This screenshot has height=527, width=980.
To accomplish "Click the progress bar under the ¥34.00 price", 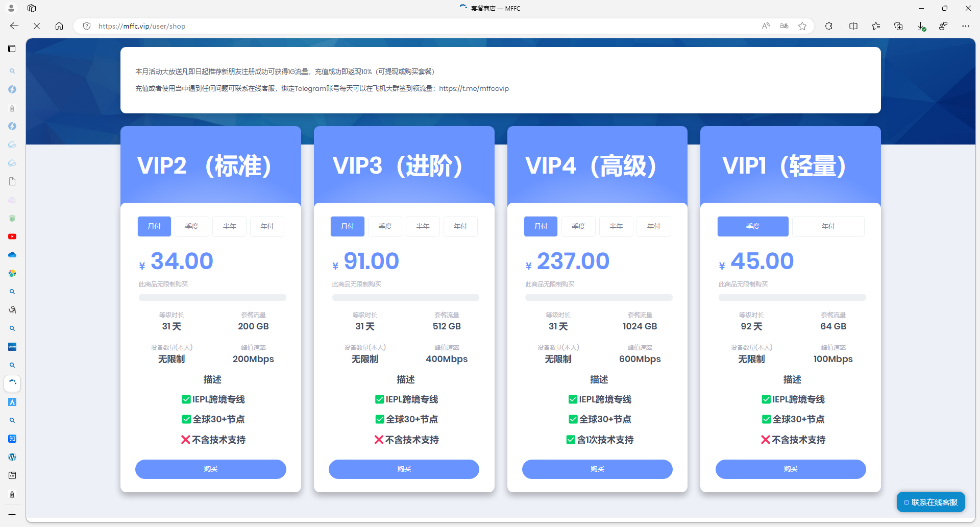I will 212,297.
